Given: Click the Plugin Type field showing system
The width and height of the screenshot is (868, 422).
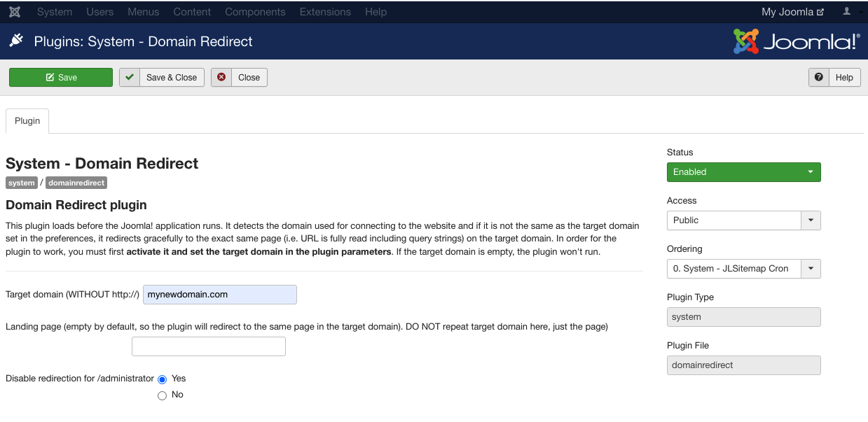Looking at the screenshot, I should (744, 317).
